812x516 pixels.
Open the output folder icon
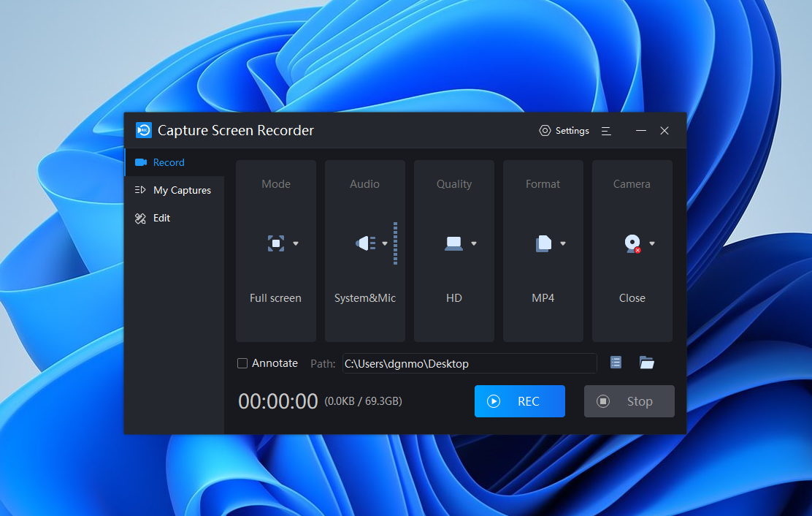(x=646, y=363)
